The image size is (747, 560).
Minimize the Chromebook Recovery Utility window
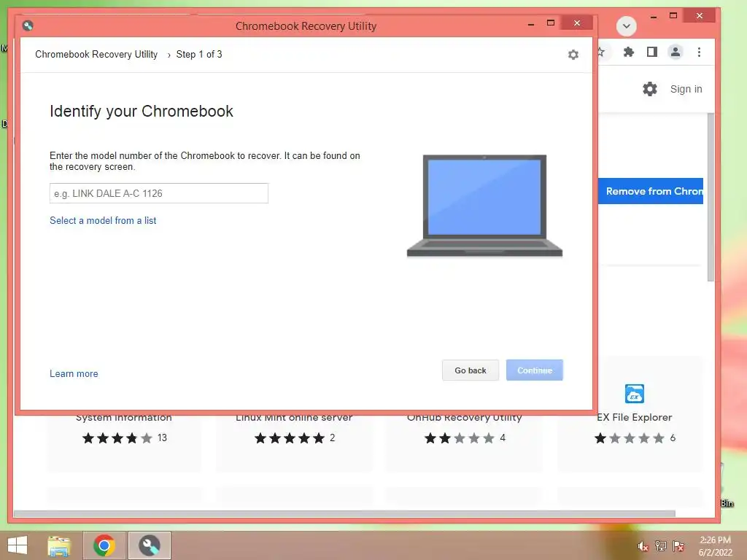tap(531, 23)
